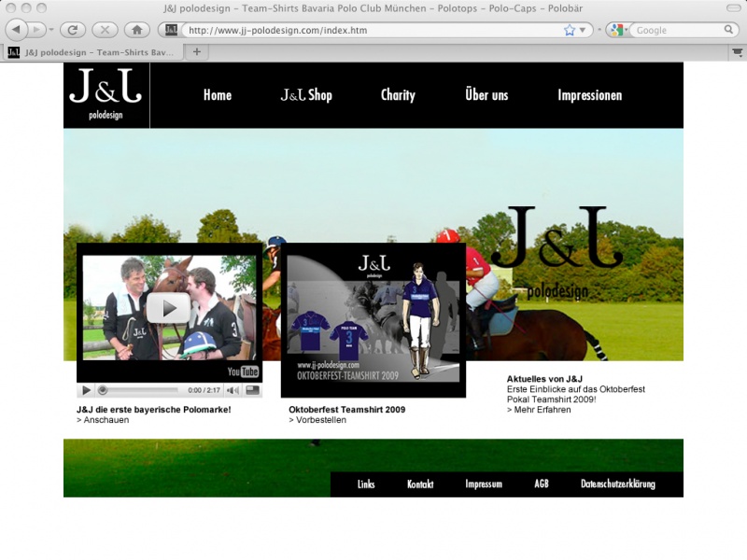Click the video progress seek bar
This screenshot has width=747, height=560.
(140, 390)
